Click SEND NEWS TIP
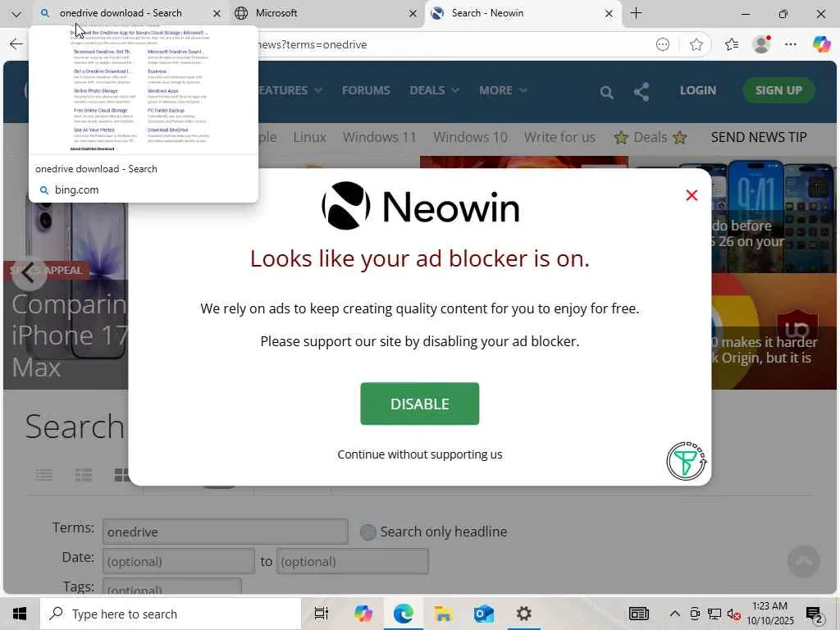Viewport: 840px width, 630px height. point(759,138)
